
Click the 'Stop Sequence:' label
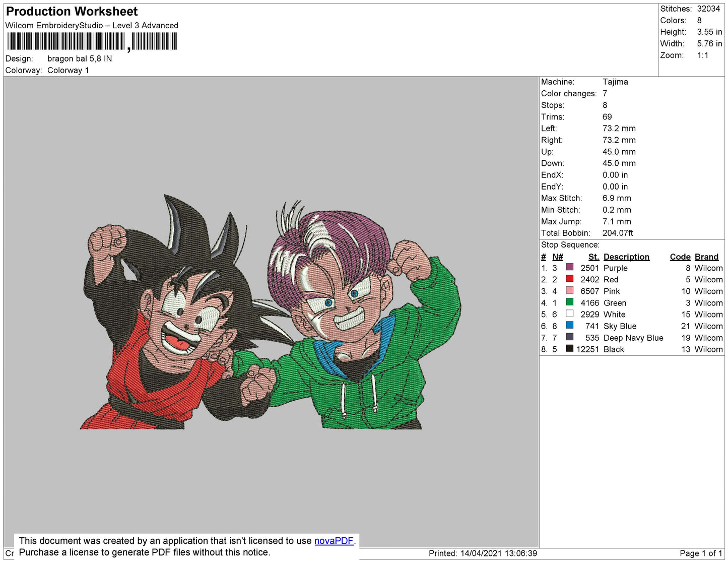(x=570, y=245)
